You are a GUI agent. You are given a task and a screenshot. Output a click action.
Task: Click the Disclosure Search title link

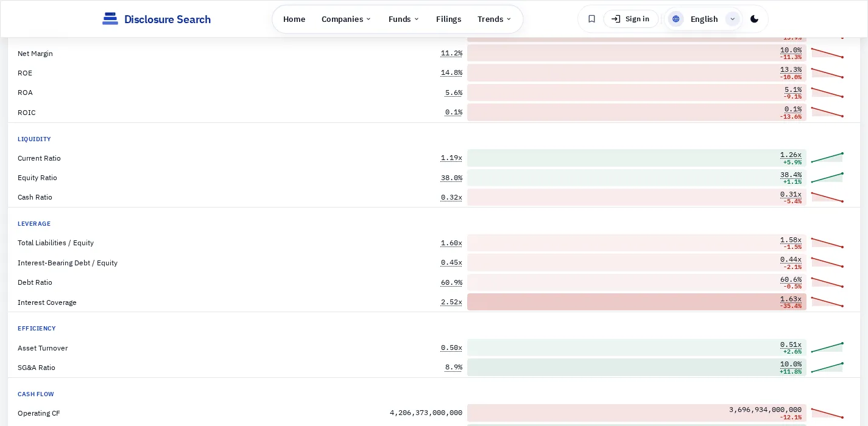tap(168, 19)
